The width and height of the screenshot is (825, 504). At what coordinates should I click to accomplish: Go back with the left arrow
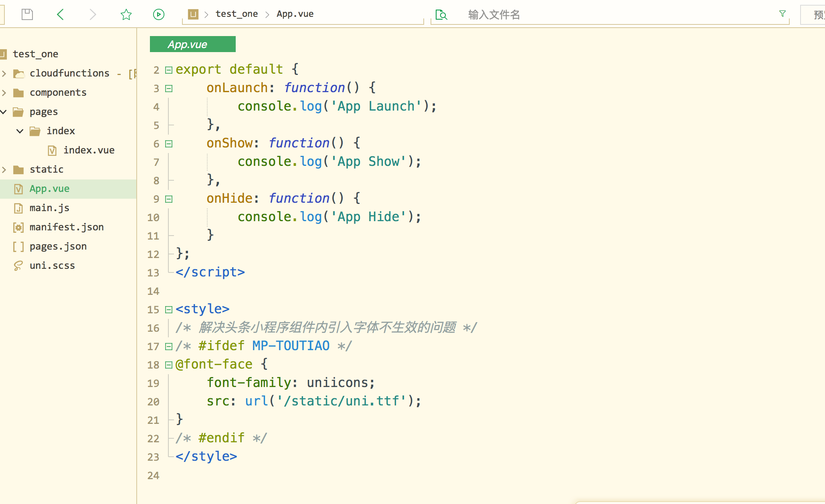(x=61, y=14)
